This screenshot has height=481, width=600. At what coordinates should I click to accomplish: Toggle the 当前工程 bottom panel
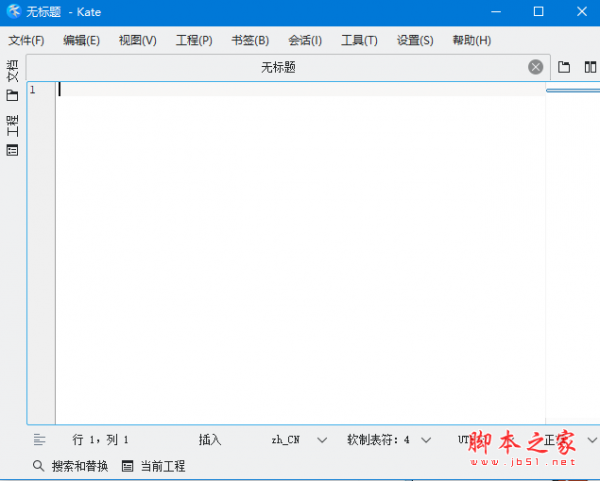(153, 466)
